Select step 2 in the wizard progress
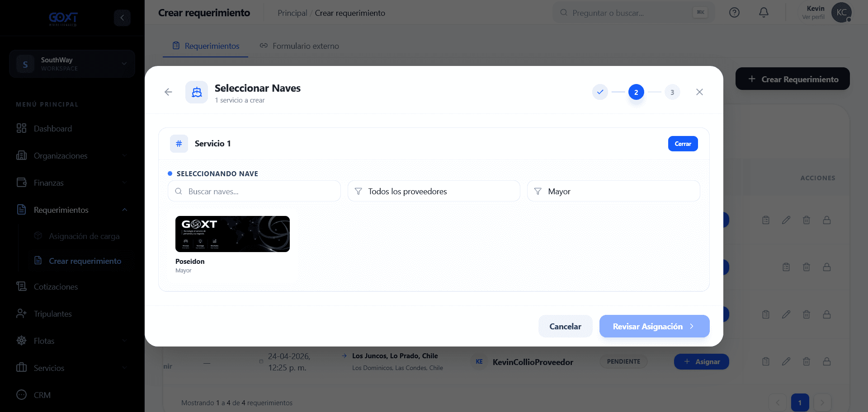 (636, 92)
